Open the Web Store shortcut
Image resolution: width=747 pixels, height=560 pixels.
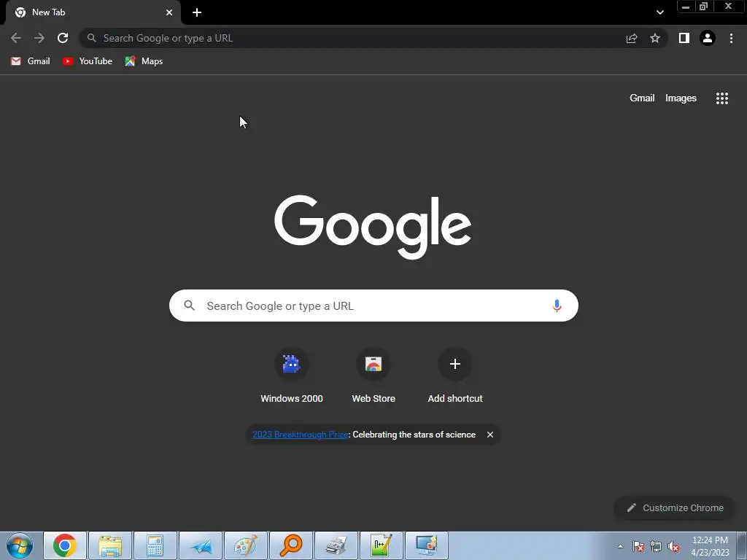click(373, 376)
